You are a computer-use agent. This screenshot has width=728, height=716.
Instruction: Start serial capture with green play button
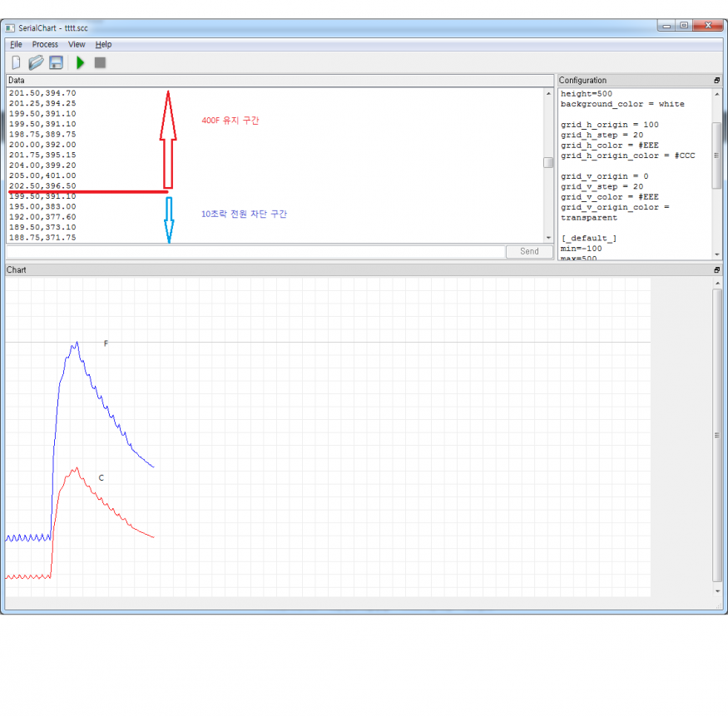tap(81, 62)
